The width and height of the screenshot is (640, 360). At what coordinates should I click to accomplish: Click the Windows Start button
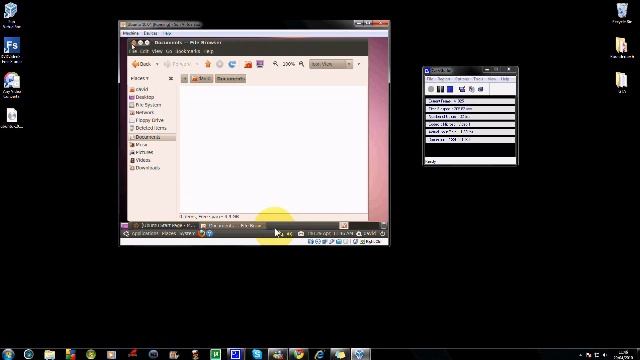click(8, 354)
